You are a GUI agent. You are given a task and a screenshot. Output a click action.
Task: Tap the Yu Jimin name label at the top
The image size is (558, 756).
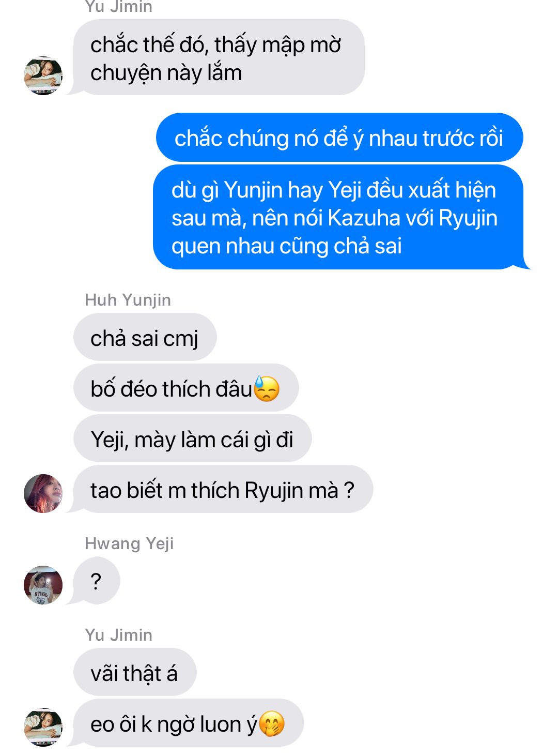(x=118, y=6)
